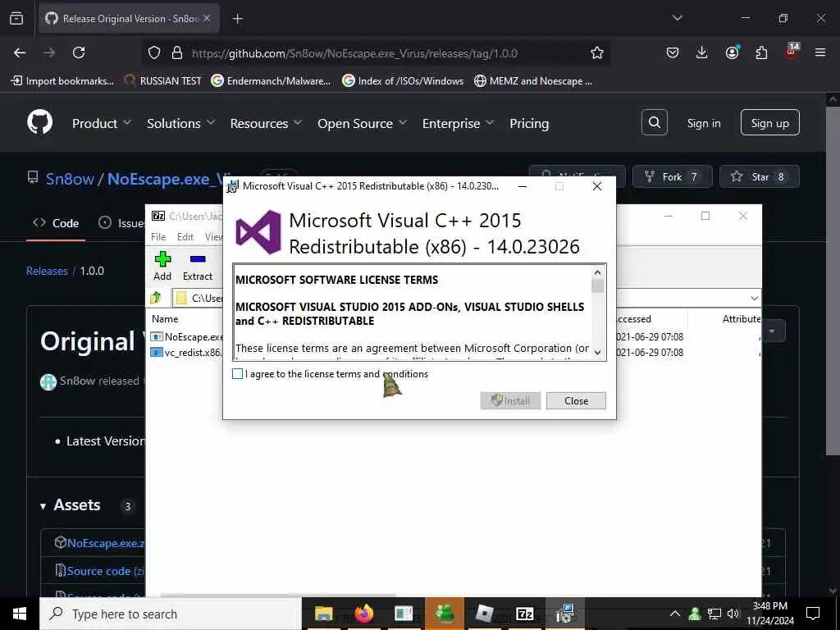Collapse the Assets section triangle
840x630 pixels.
pyautogui.click(x=43, y=505)
